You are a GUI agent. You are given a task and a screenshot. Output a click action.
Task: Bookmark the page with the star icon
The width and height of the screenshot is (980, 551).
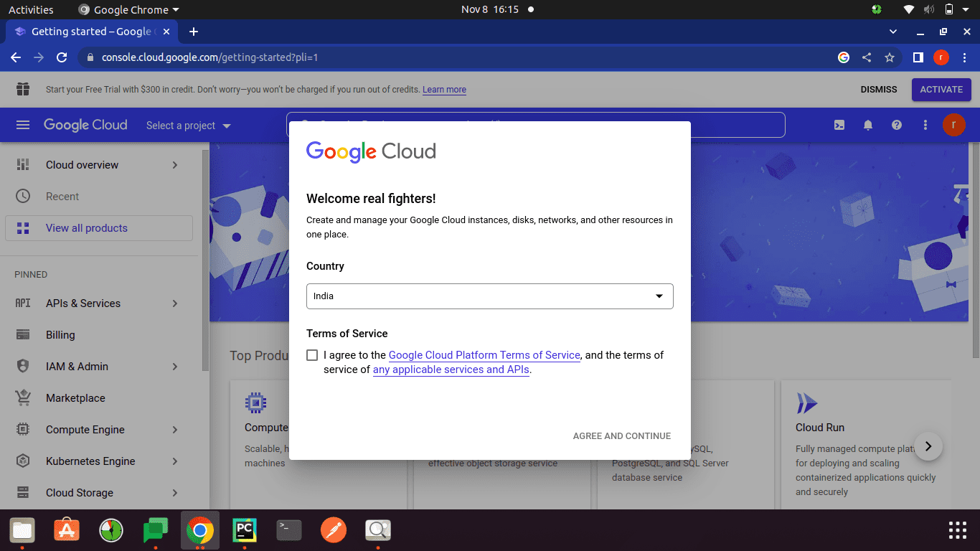tap(890, 56)
